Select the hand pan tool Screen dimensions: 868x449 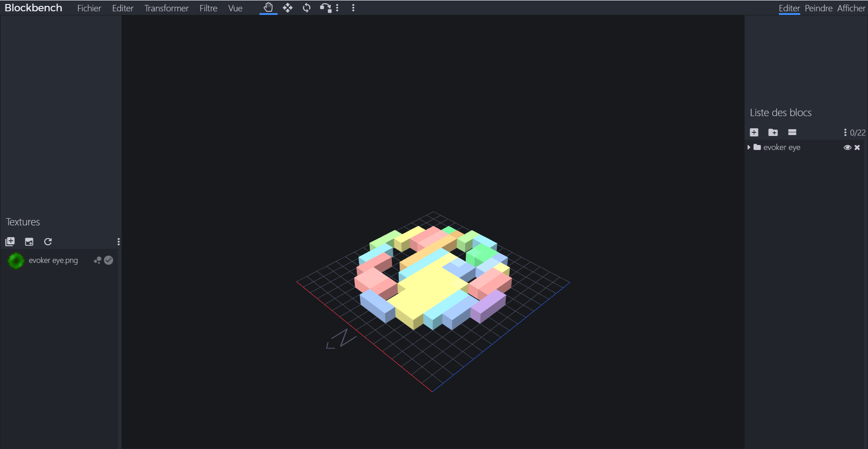tap(268, 8)
